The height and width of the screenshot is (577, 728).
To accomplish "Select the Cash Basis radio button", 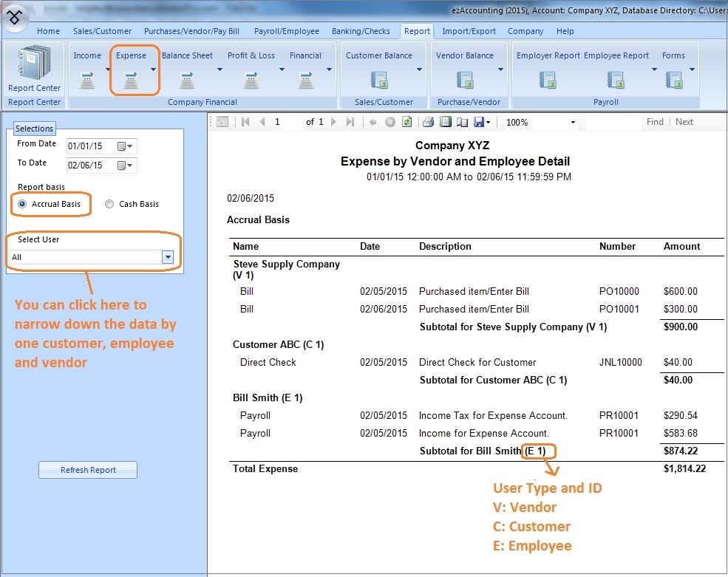I will (109, 204).
